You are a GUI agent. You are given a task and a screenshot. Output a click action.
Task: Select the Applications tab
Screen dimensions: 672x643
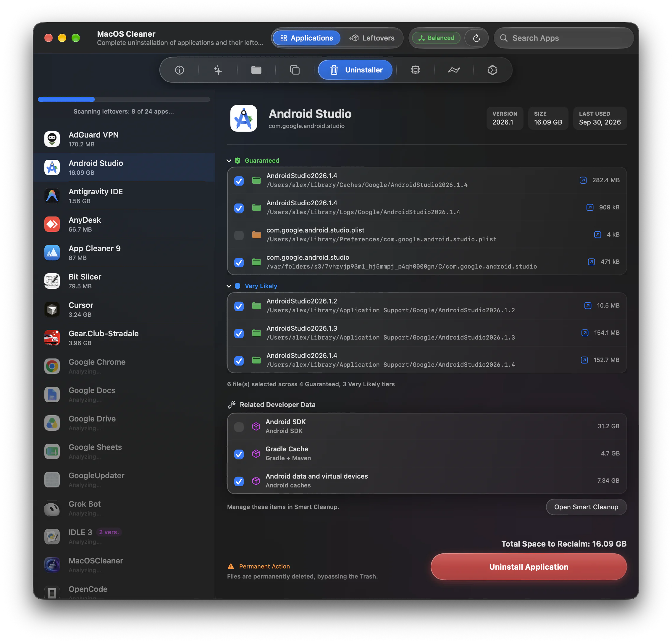306,38
